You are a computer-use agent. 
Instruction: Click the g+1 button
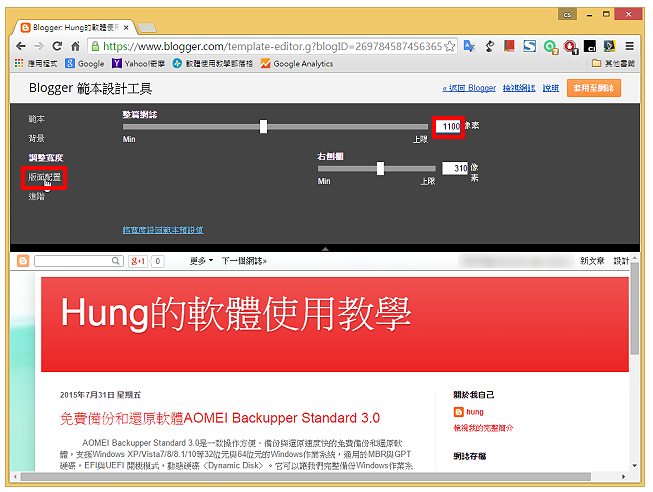[x=138, y=261]
